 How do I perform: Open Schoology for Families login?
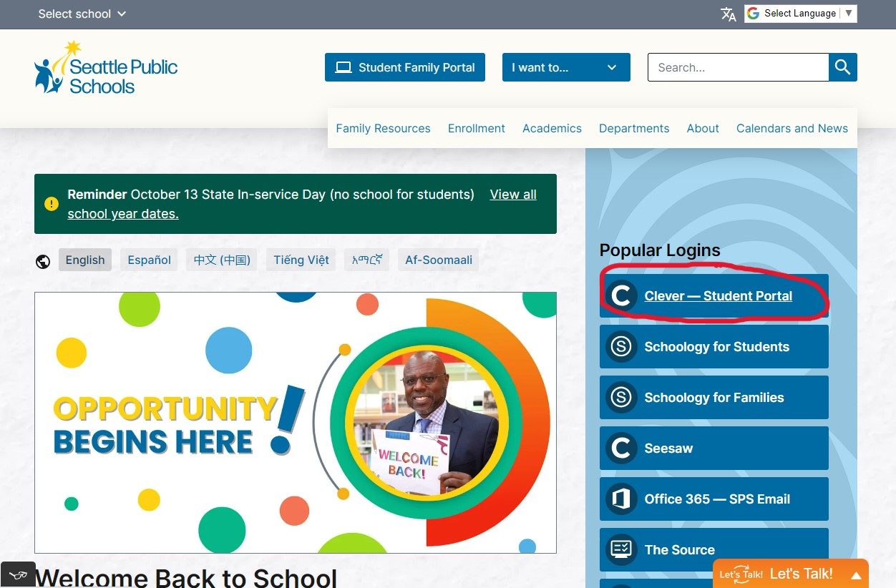(714, 398)
